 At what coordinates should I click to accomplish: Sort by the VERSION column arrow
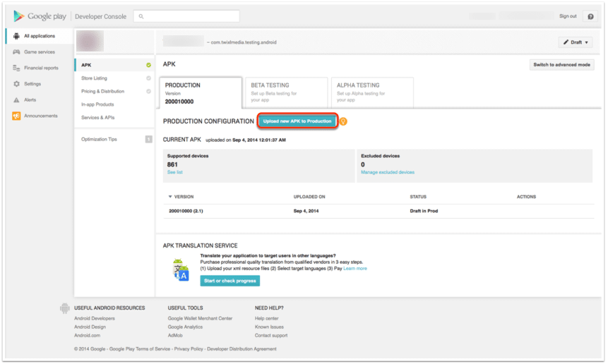(x=170, y=197)
